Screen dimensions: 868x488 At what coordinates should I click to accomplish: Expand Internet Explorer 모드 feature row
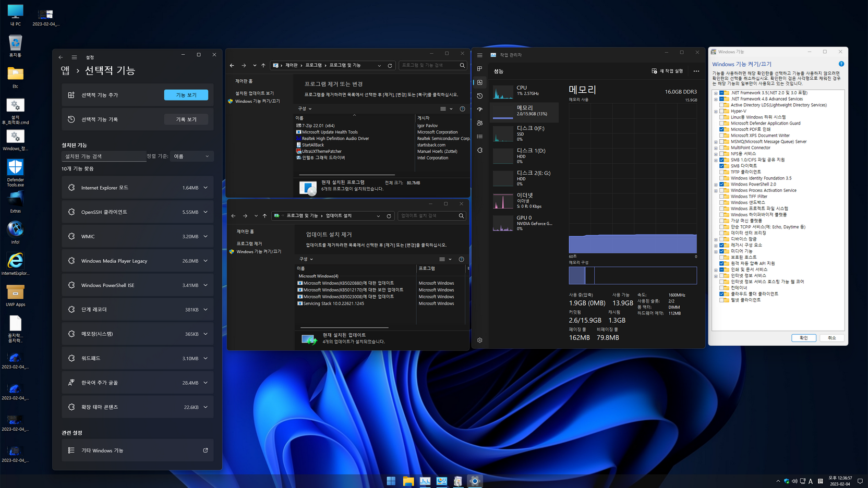coord(138,188)
